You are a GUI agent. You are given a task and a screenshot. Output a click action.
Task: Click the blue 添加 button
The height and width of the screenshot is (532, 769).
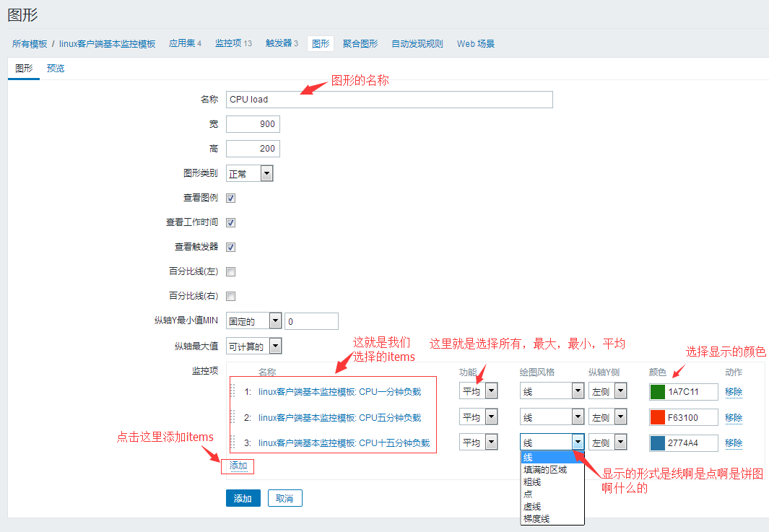(243, 499)
